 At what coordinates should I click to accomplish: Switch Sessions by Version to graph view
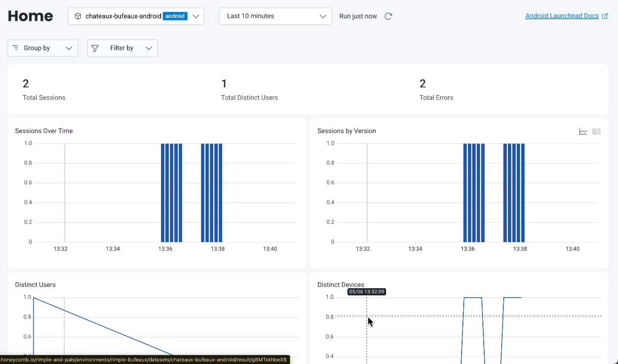(583, 132)
